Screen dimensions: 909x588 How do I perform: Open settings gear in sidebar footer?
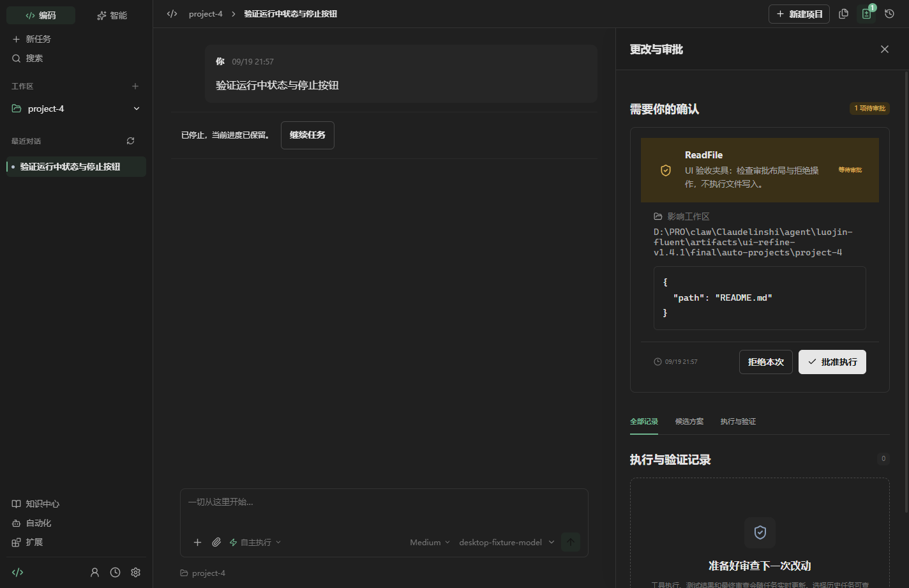point(135,573)
